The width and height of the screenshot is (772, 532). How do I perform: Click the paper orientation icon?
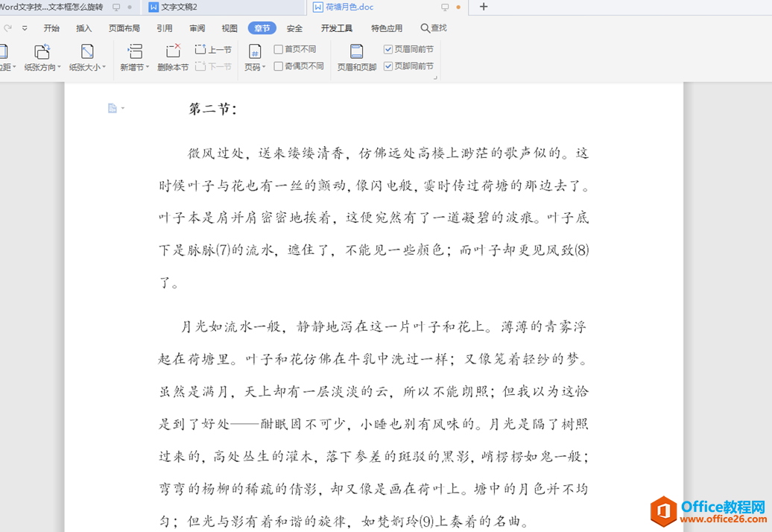click(42, 51)
